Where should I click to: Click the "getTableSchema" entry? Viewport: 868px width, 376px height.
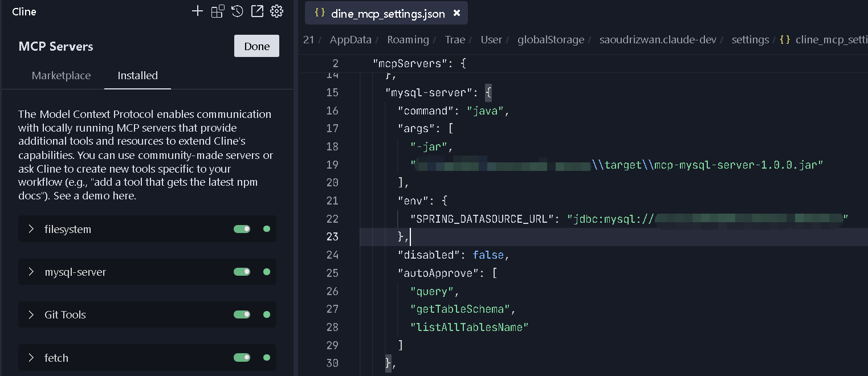coord(461,309)
